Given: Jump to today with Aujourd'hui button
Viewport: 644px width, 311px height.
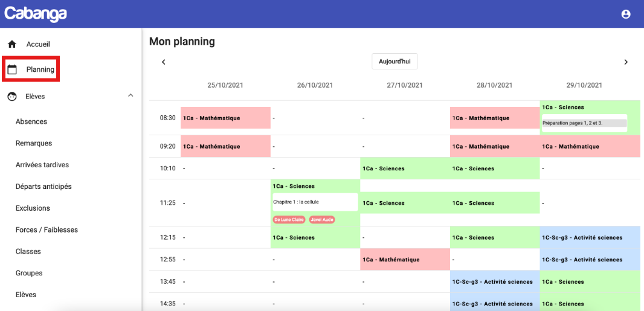Looking at the screenshot, I should tap(394, 62).
